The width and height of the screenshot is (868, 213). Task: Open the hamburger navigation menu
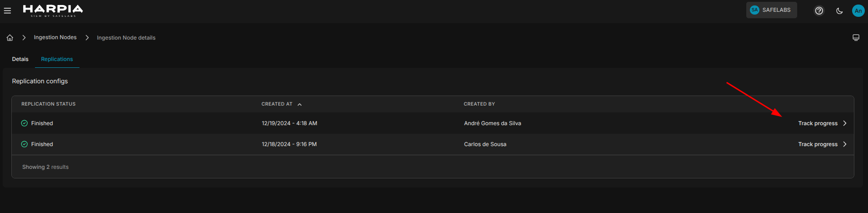pos(7,10)
